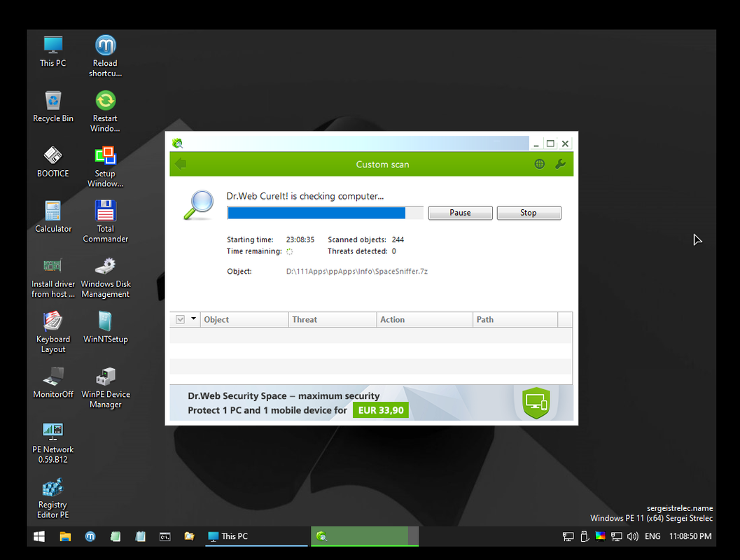Click the USB safely remove tray icon
This screenshot has height=560, width=740.
click(x=585, y=536)
